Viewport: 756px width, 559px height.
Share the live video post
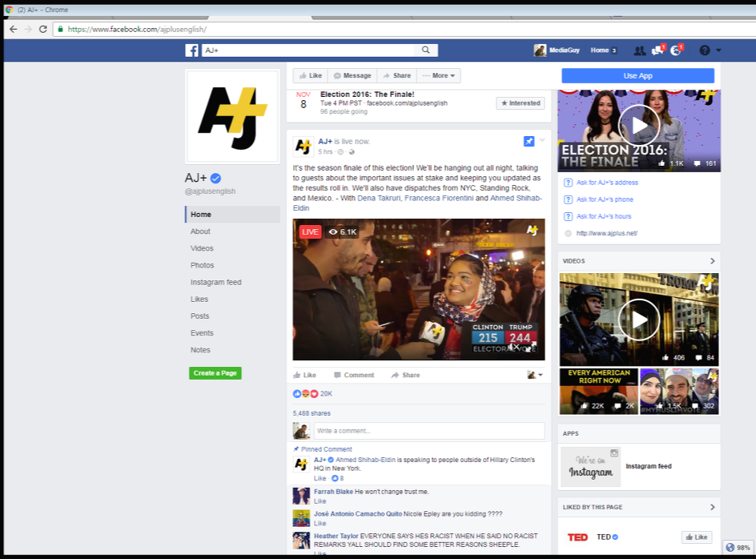click(405, 375)
